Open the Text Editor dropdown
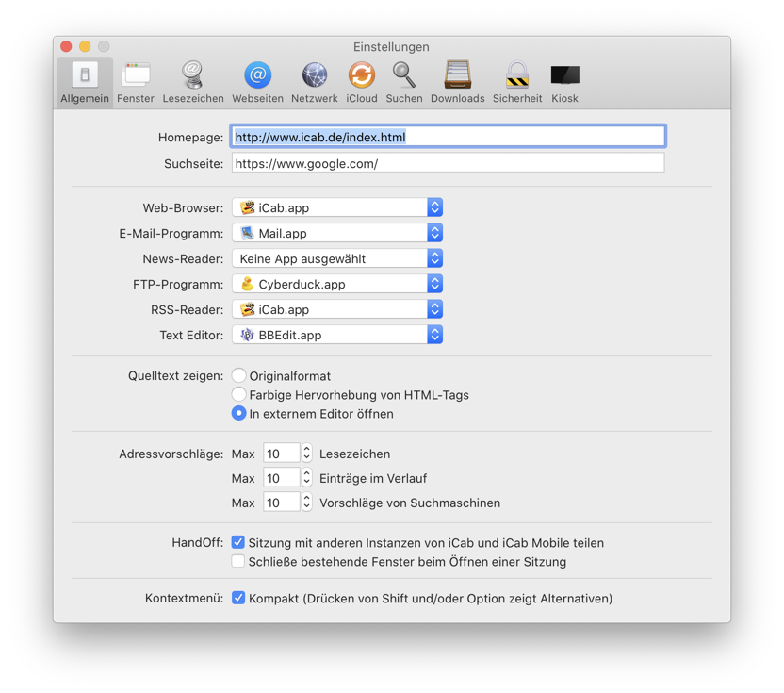 [x=337, y=336]
